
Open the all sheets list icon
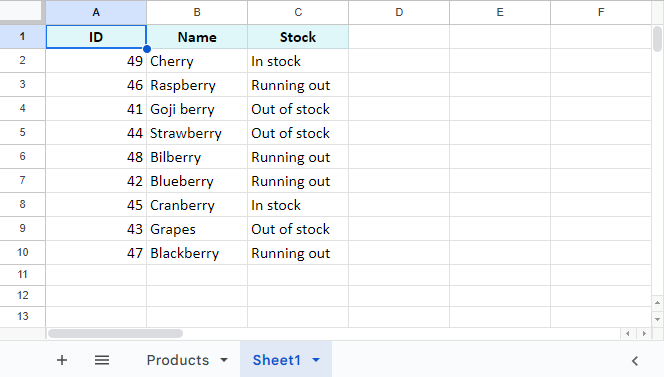click(102, 360)
